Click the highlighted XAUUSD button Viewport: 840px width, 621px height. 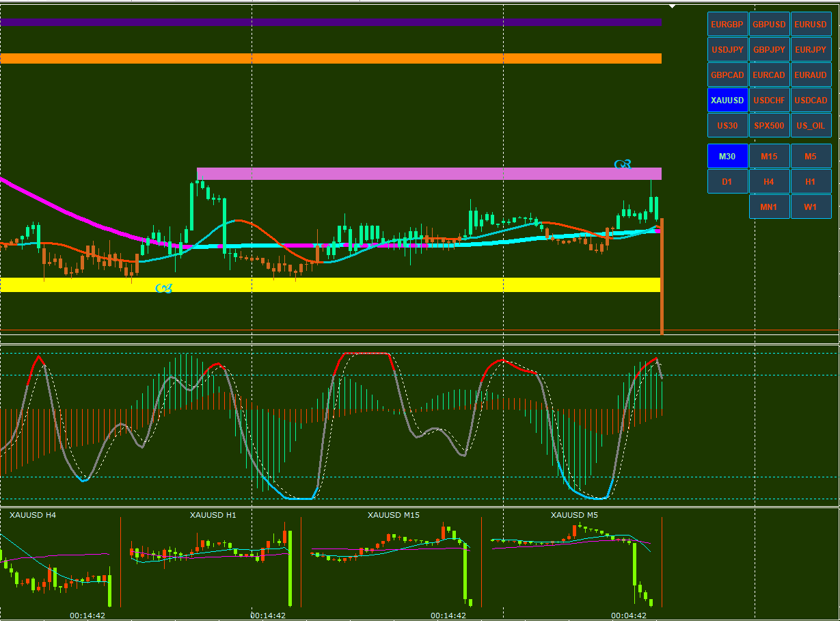point(727,100)
